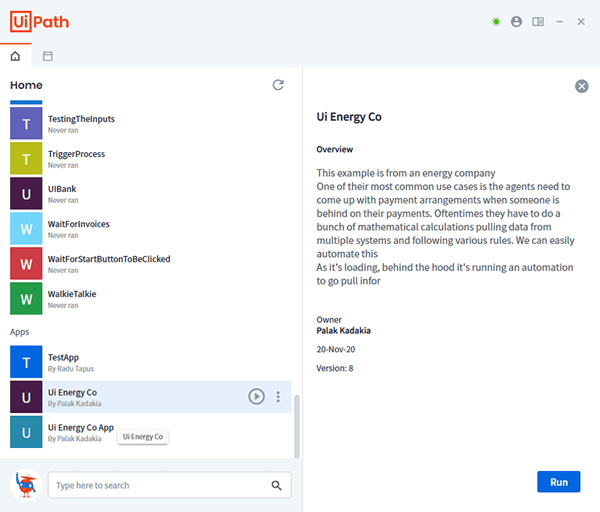This screenshot has height=512, width=600.
Task: Open three-dot menu for Ui Energy Co
Action: click(x=278, y=396)
